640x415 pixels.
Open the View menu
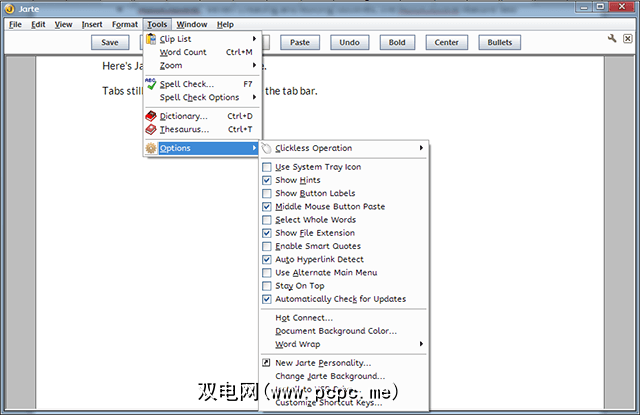[63, 24]
